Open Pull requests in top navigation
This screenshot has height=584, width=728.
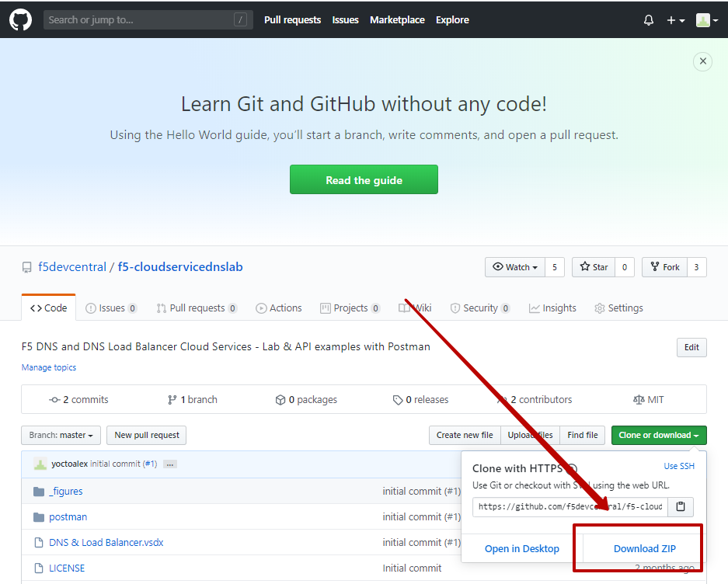[x=292, y=20]
